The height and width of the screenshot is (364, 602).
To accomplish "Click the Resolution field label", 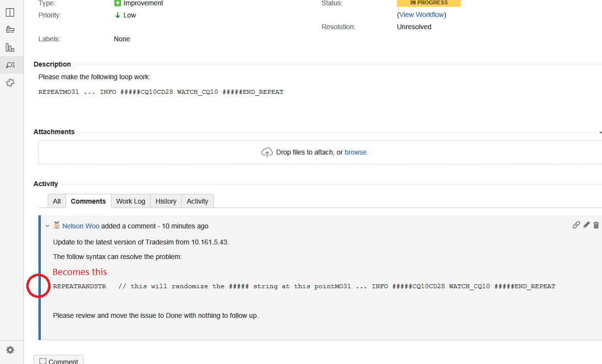I will point(338,27).
